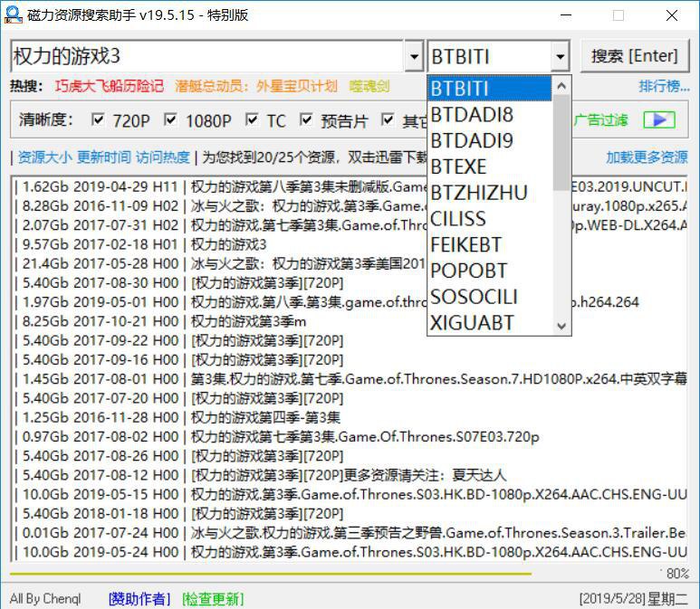Toggle the 720P checkbox
Screen dimensions: 700x609
click(x=97, y=119)
